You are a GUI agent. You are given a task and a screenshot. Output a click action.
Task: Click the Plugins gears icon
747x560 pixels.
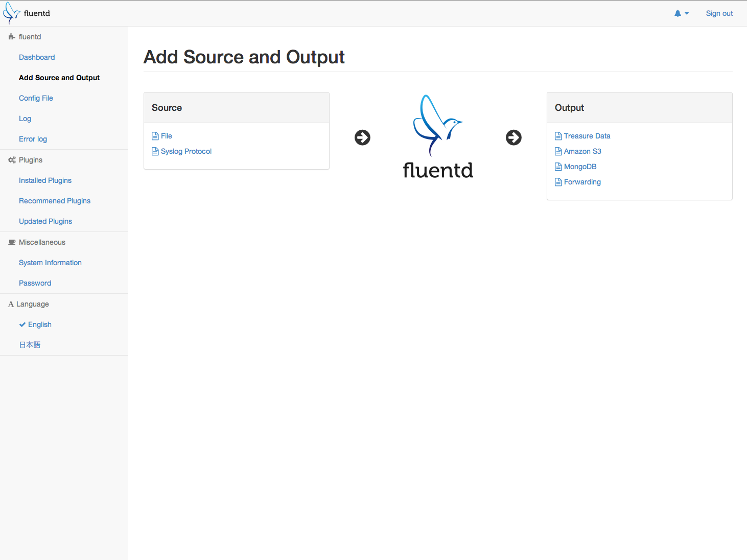[12, 160]
